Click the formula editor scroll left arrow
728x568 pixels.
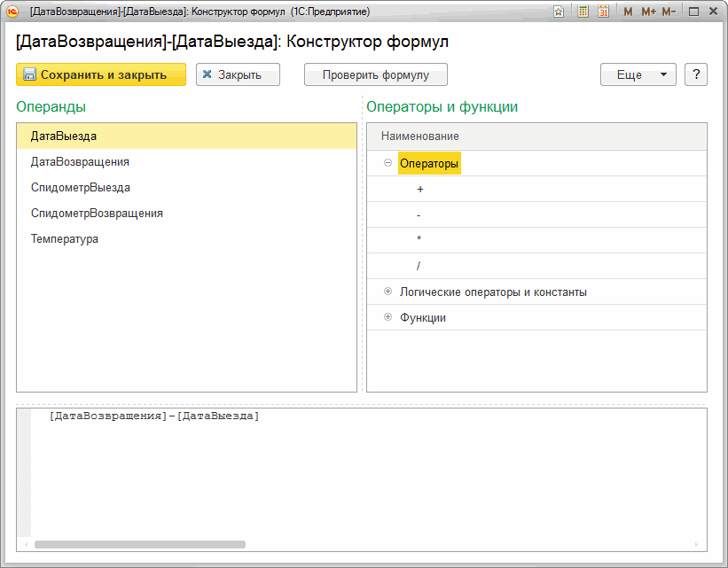(26, 544)
